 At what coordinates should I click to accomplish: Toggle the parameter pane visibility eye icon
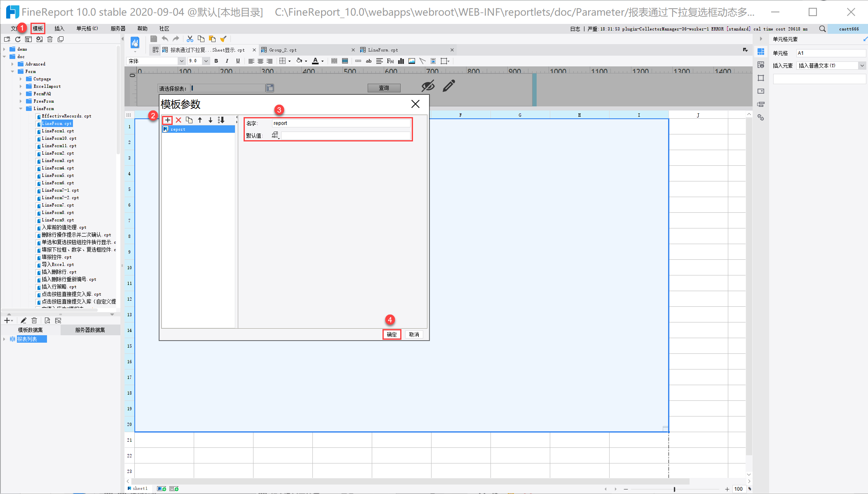[x=428, y=86]
